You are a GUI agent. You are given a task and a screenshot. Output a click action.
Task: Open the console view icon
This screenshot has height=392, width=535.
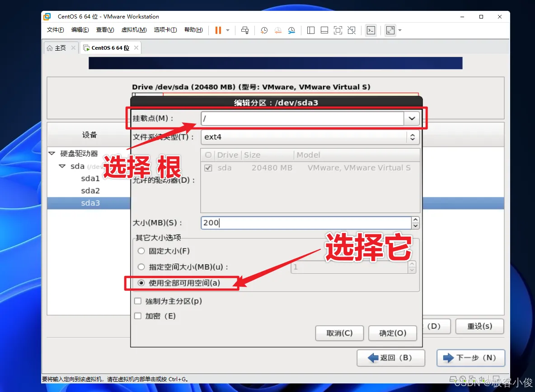[371, 30]
